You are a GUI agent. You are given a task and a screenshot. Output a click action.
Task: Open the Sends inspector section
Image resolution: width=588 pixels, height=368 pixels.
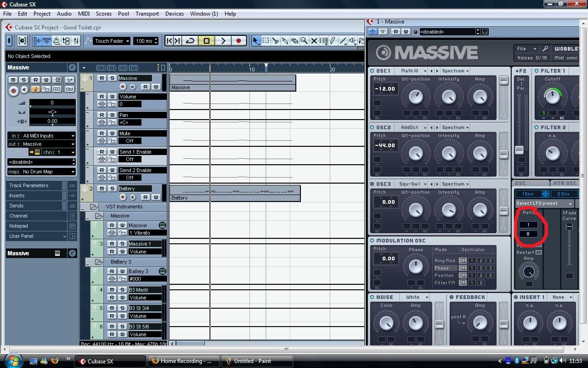[x=41, y=206]
